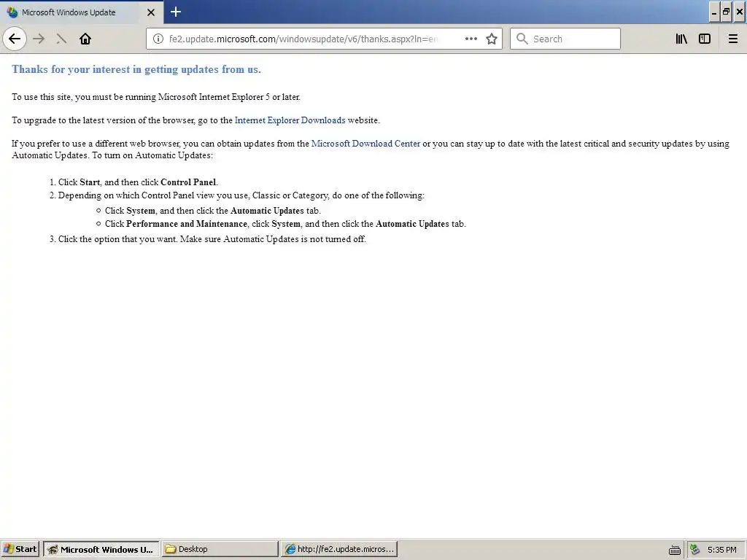Open the Firefox hamburger menu
This screenshot has width=747, height=560.
732,39
